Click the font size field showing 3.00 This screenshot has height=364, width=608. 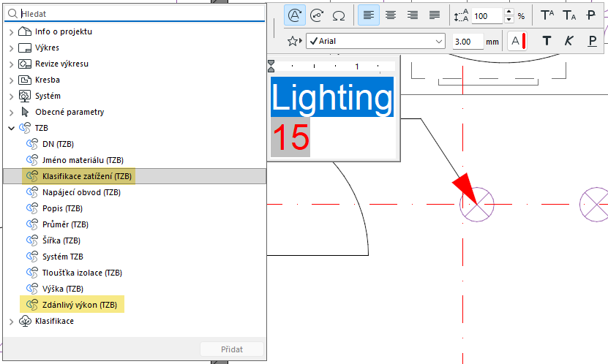[468, 42]
